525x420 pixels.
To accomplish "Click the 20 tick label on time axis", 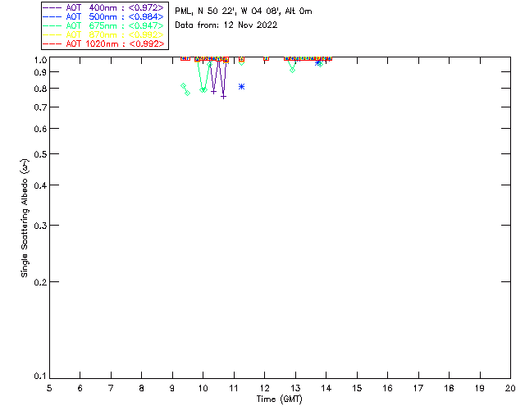I will pos(510,388).
